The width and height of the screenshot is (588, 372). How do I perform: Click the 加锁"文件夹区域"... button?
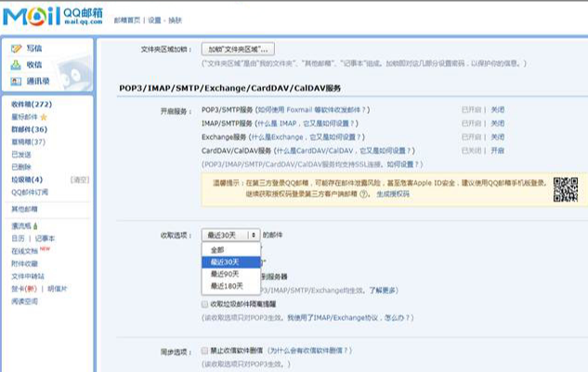(x=238, y=49)
